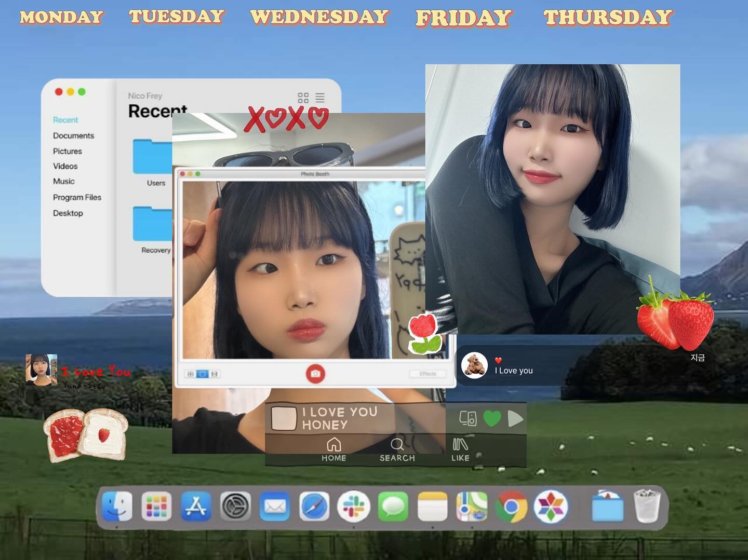748x560 pixels.
Task: Tap the green heart in music widget
Action: tap(492, 418)
